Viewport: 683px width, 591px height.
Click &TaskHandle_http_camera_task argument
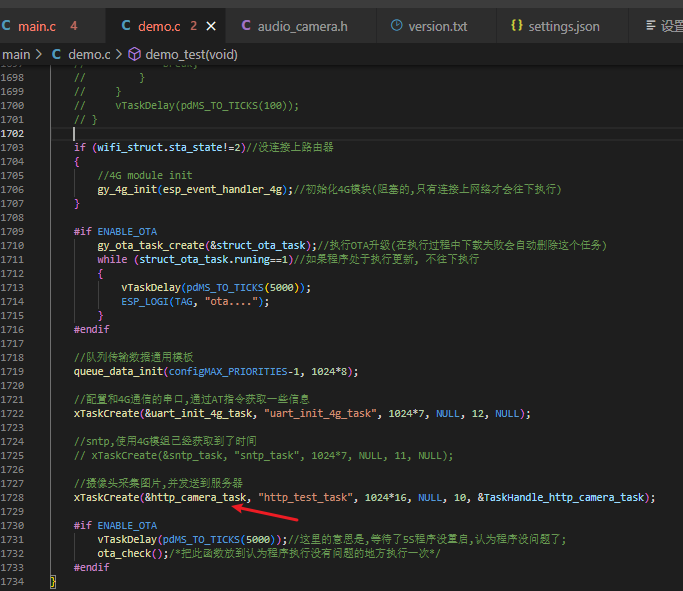561,497
